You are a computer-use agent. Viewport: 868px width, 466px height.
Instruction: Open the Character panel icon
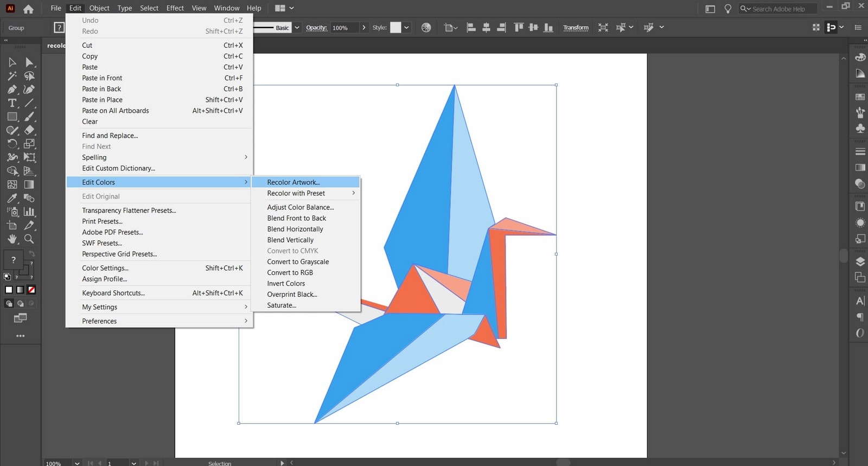(860, 301)
